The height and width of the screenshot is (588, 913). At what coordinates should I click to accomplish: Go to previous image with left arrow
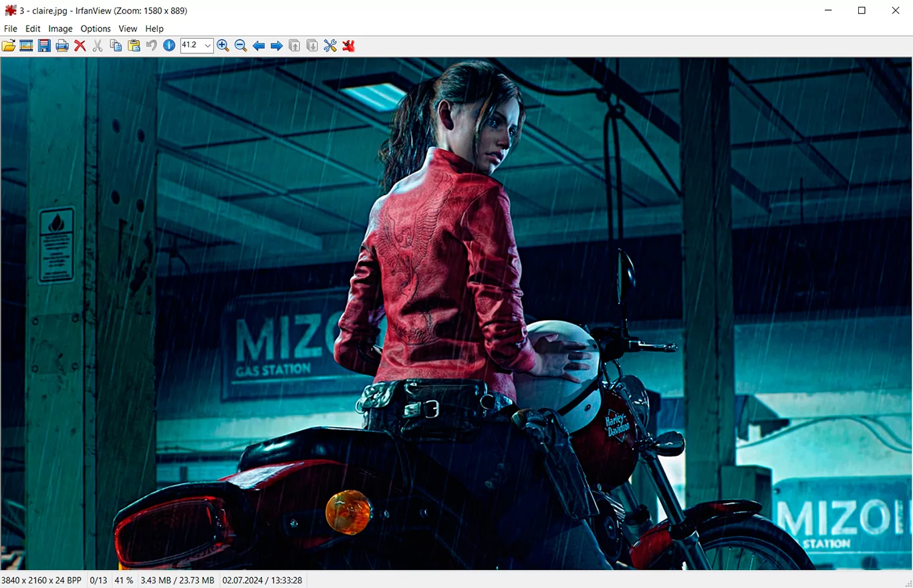[259, 45]
